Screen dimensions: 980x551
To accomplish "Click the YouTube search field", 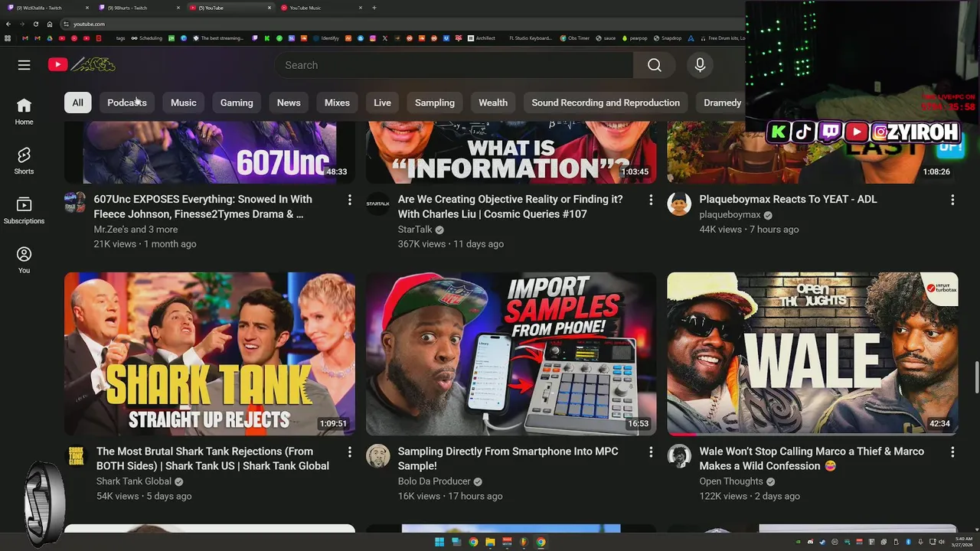I will tap(455, 65).
